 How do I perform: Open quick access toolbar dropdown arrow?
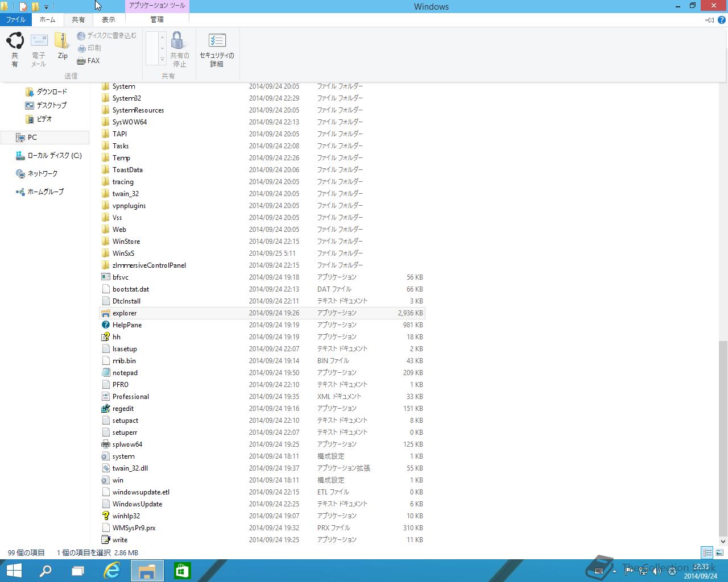tap(46, 7)
